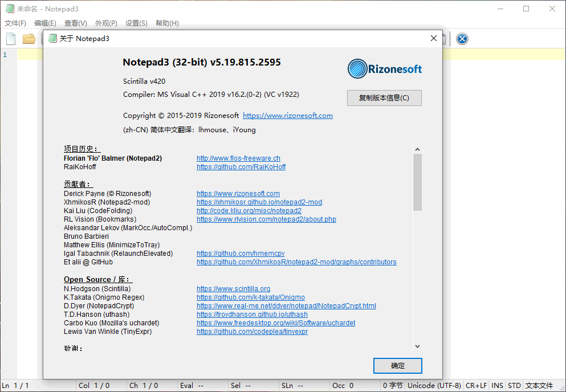This screenshot has width=566, height=392.
Task: Open the codeplea tinyexpr link
Action: pos(252,332)
